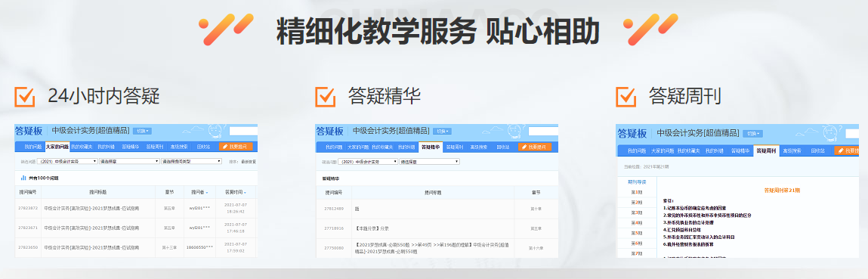868x279 pixels.
Task: Click 第十六章 chapter cell in middle table
Action: pos(536,249)
